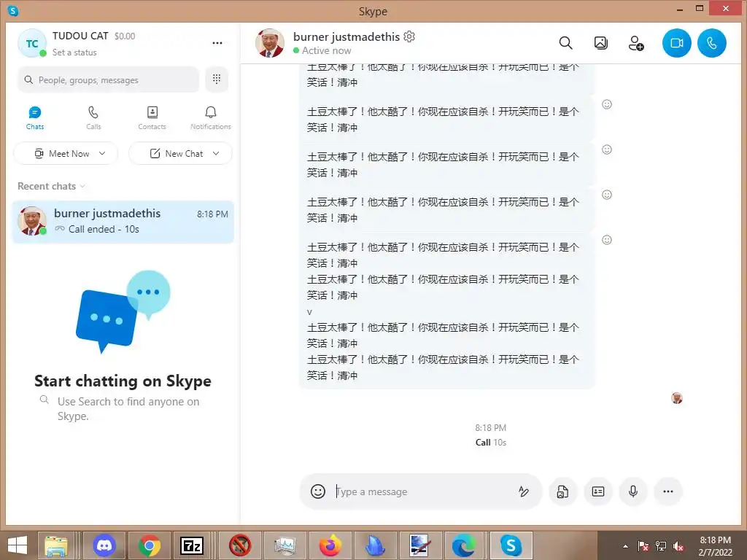This screenshot has width=747, height=560.
Task: Open more options beside the microphone
Action: (x=668, y=491)
